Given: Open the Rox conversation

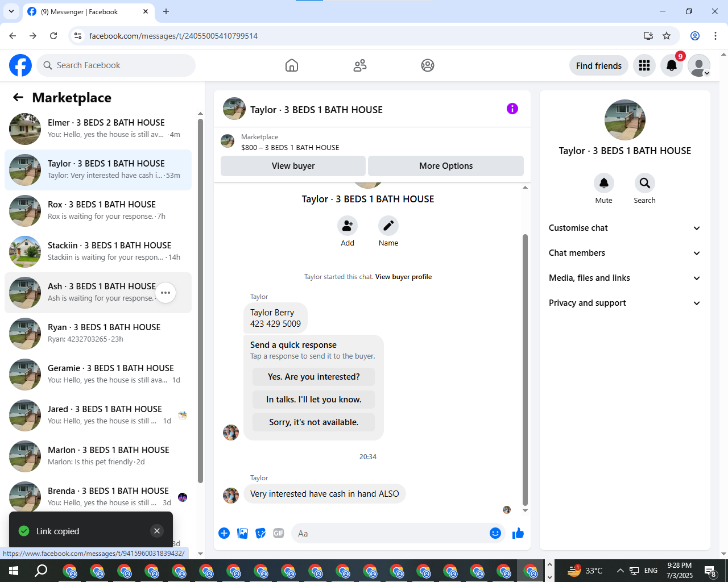Looking at the screenshot, I should (x=98, y=211).
